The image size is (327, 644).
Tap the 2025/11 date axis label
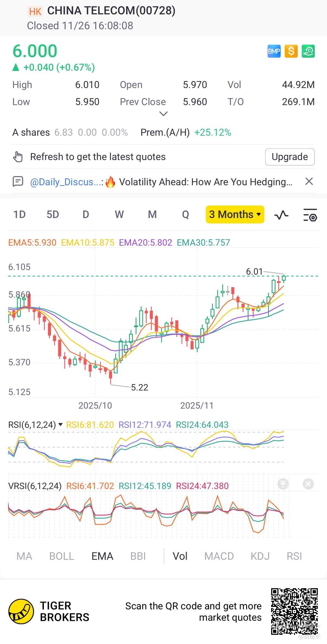197,405
